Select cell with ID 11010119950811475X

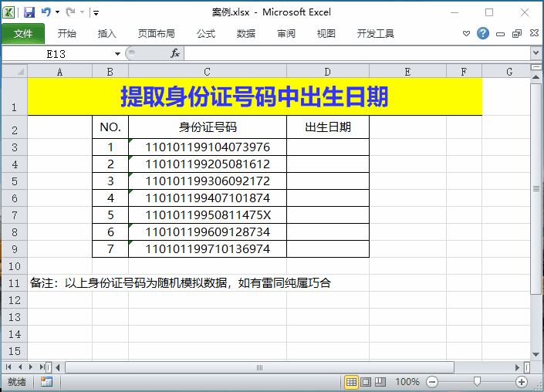[x=208, y=215]
